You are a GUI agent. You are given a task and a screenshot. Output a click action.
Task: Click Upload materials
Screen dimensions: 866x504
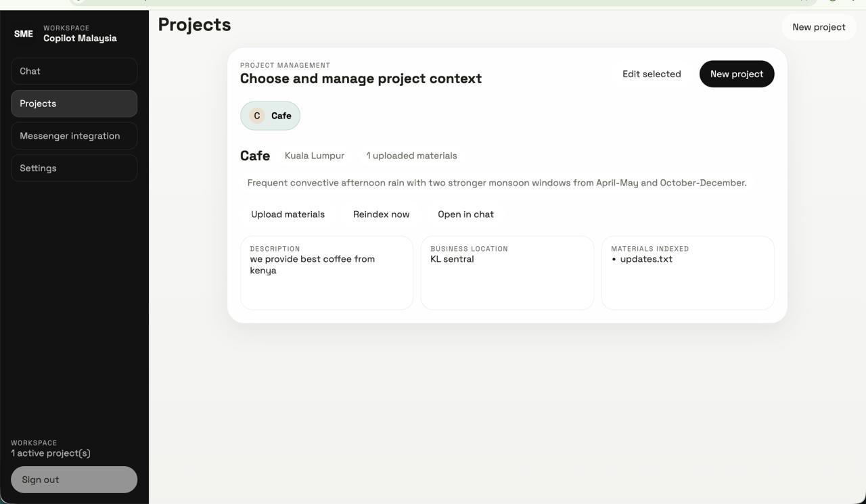(x=288, y=214)
